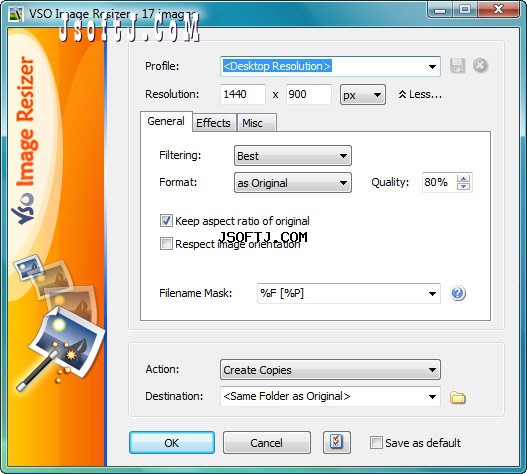Check the Save as default box

376,442
